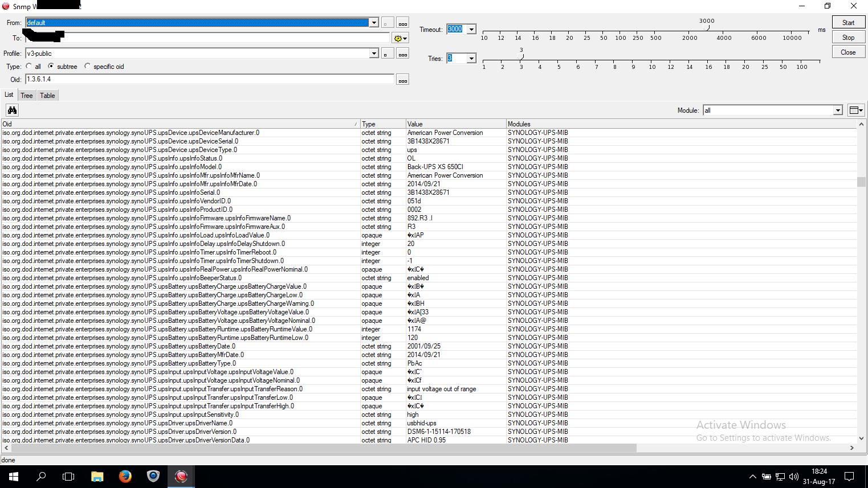
Task: Click the small dot button beside Profile dropdown
Action: tap(387, 54)
